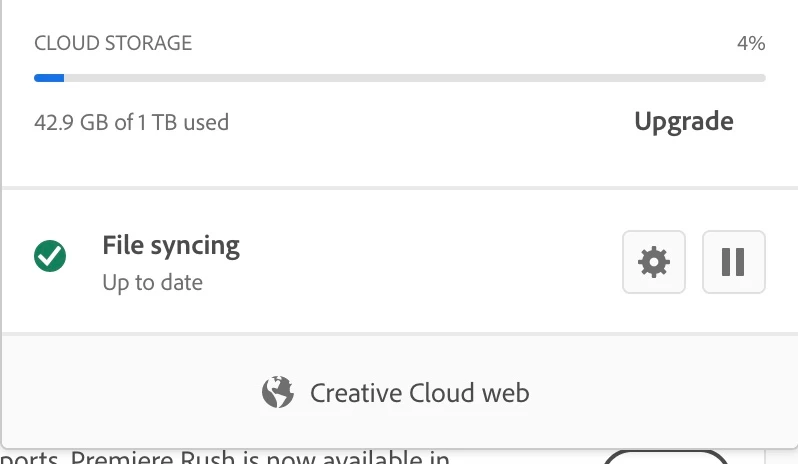Click the File syncing title
This screenshot has width=798, height=464.
point(171,245)
